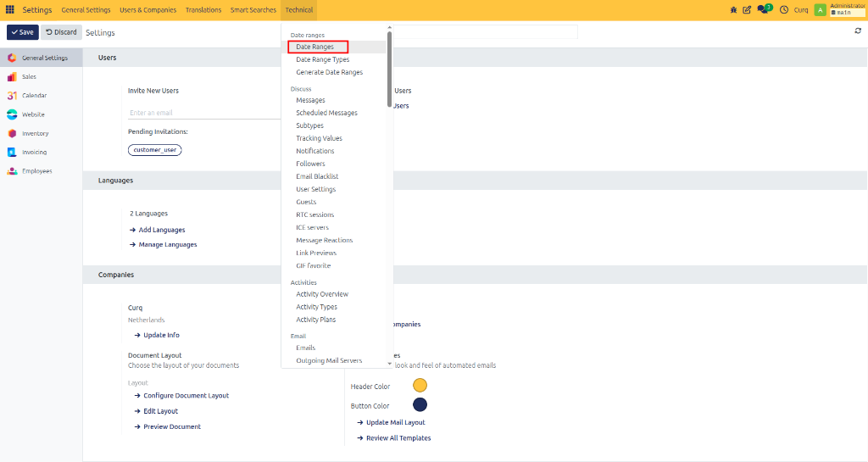Choose Activity Plans menu entry
Image resolution: width=868 pixels, height=462 pixels.
coord(315,320)
